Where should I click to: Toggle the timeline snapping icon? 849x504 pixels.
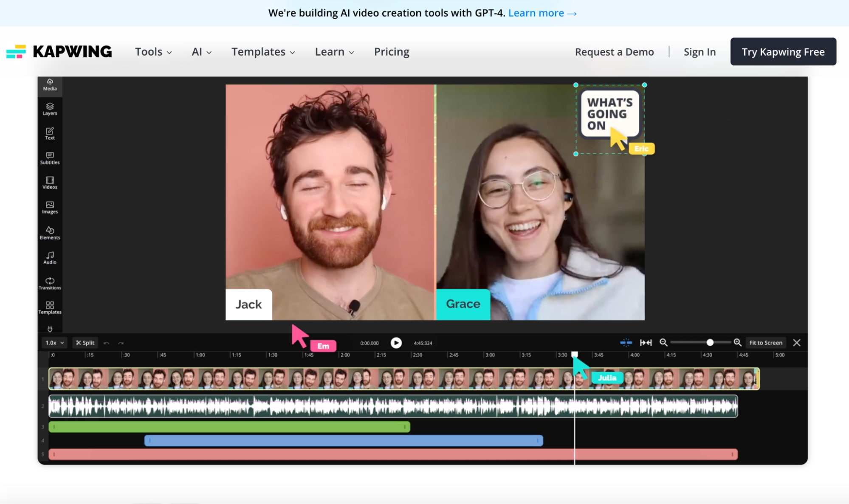point(626,343)
